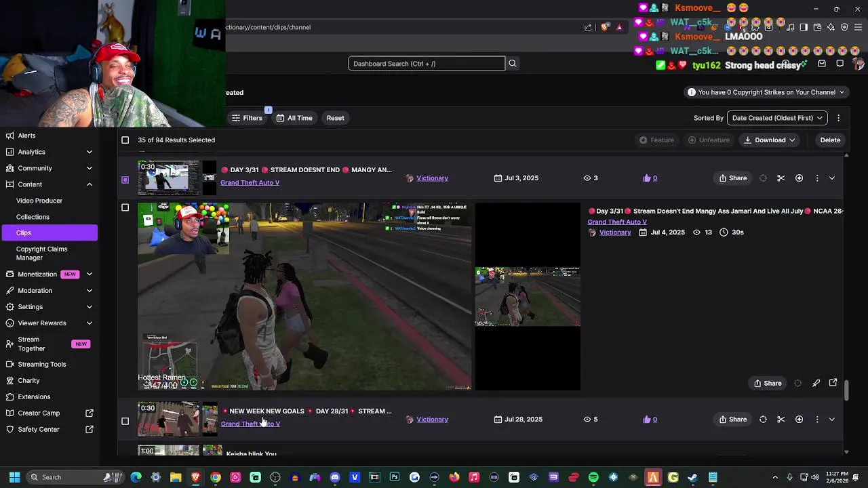Open the Sorted By dropdown
The width and height of the screenshot is (868, 488).
click(777, 118)
